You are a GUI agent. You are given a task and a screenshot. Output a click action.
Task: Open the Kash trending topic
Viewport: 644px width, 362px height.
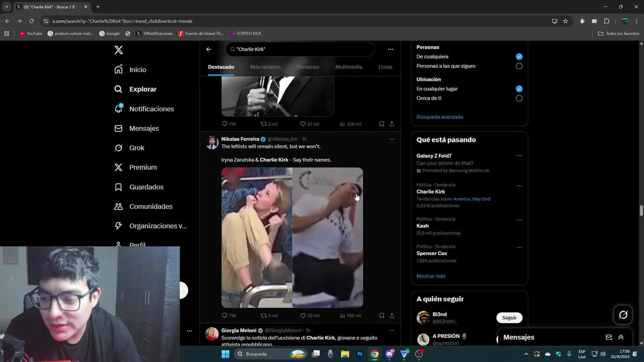coord(423,226)
